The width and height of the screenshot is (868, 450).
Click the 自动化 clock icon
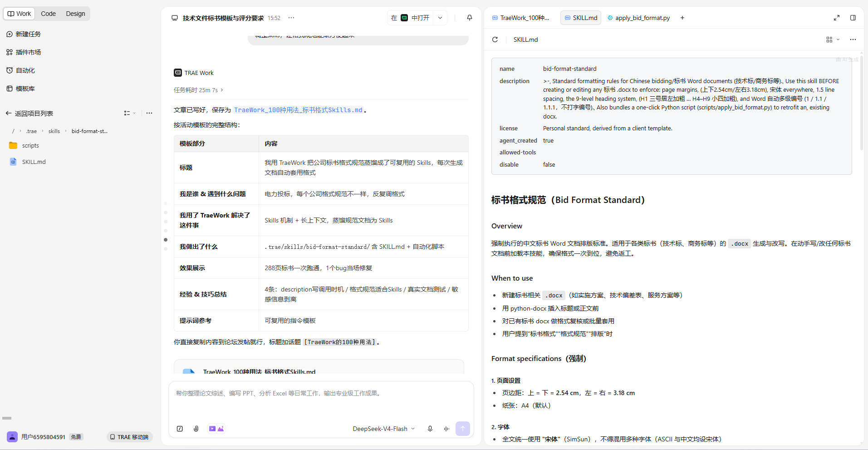(10, 70)
